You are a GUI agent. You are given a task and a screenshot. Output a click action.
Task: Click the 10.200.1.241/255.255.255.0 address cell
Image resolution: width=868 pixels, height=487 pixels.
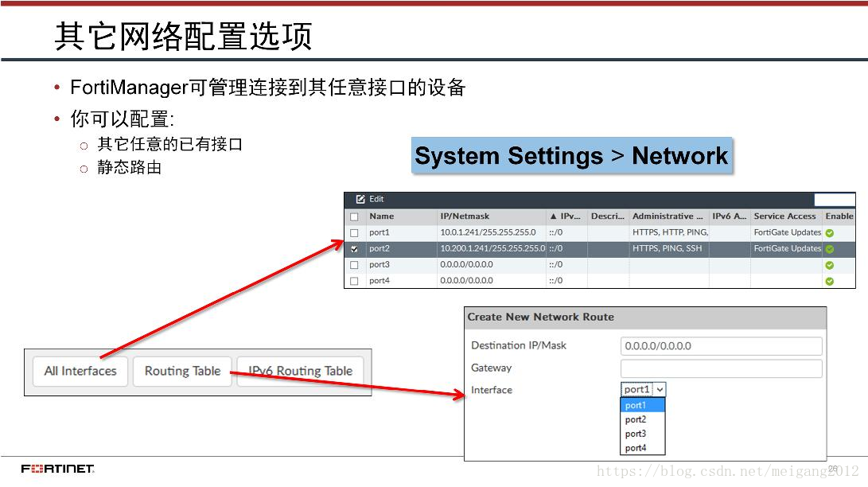click(492, 248)
